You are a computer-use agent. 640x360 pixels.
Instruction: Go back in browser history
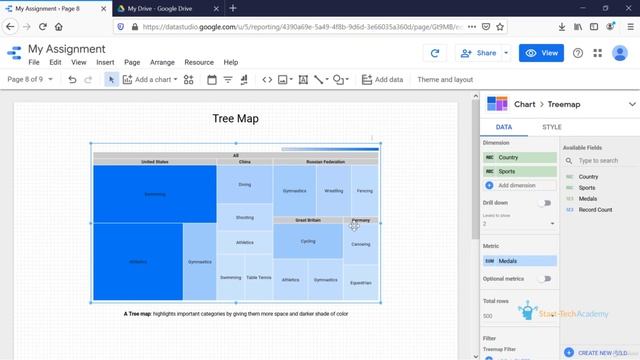point(10,27)
